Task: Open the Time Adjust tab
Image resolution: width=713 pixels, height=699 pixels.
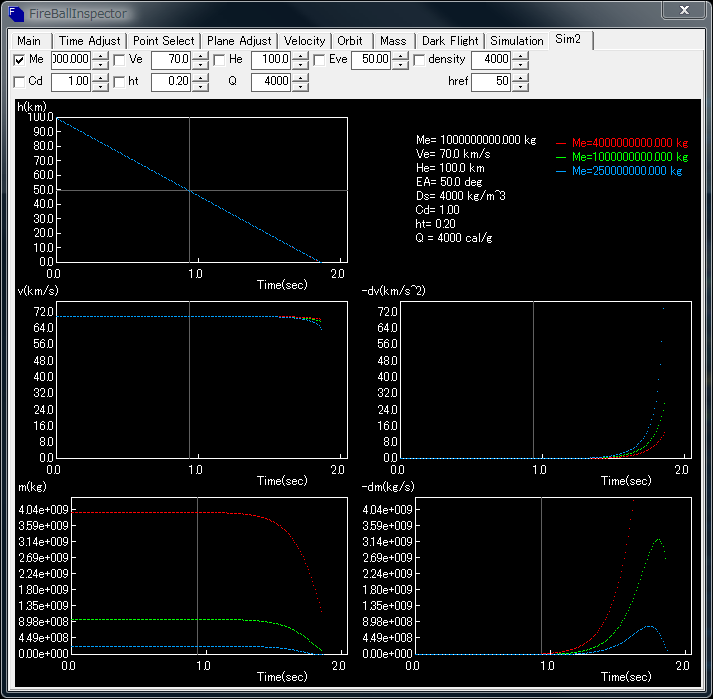Action: [x=90, y=41]
